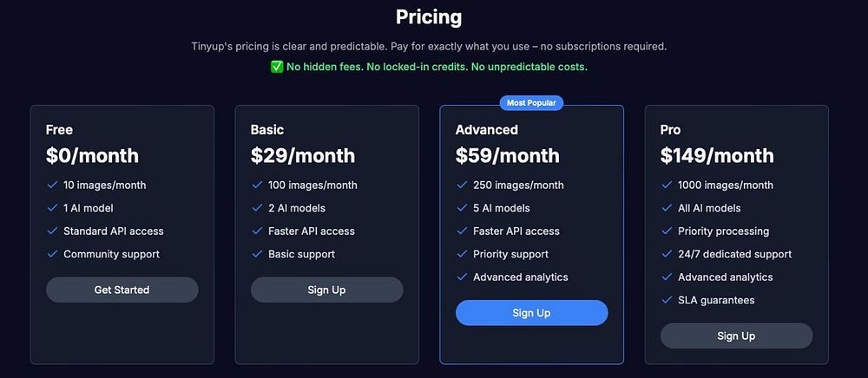
Task: Click the checkmark icon beside SLA guarantees
Action: coord(667,300)
